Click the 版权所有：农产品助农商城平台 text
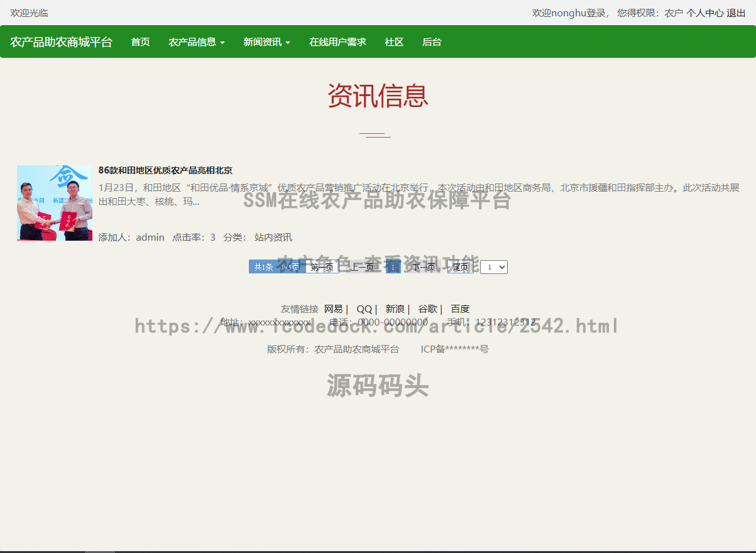This screenshot has height=553, width=756. pyautogui.click(x=333, y=349)
